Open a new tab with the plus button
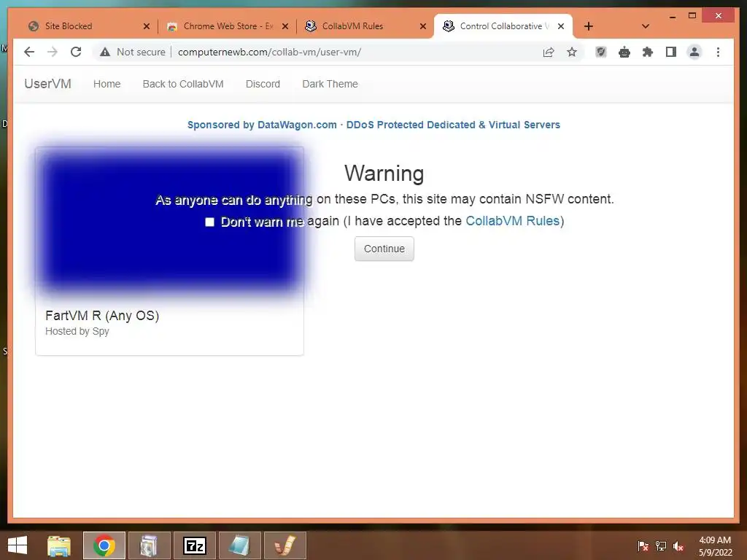 589,26
